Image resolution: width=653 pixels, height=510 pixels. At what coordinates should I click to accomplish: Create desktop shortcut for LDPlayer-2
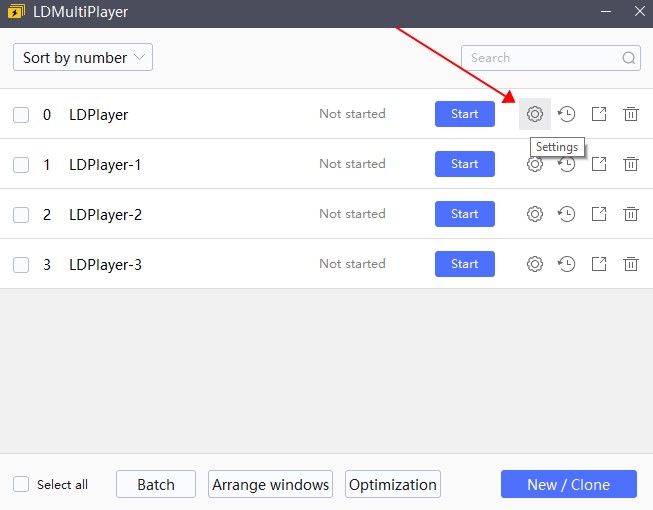599,214
